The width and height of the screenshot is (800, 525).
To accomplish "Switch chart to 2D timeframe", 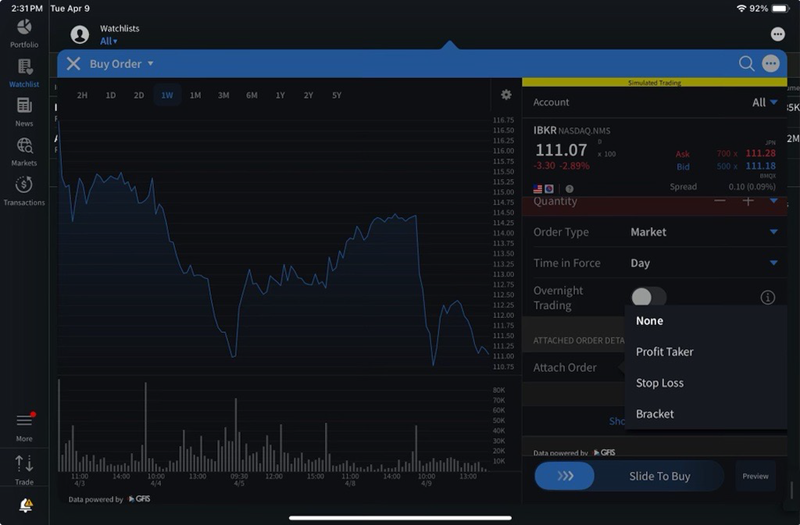I will click(x=139, y=95).
